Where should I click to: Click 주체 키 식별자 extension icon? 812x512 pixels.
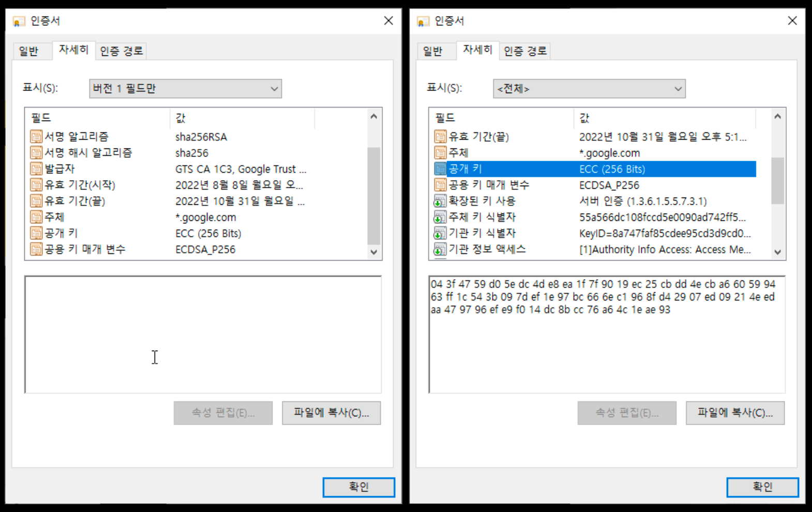440,217
